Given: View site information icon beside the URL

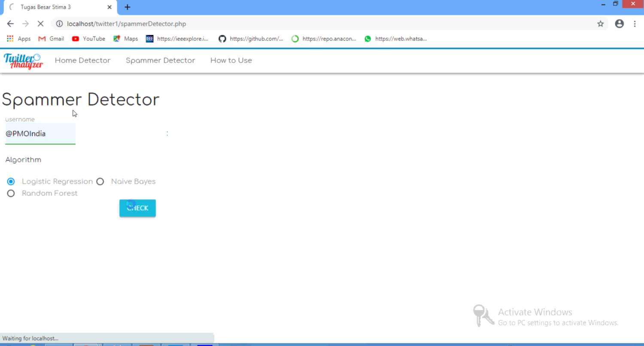Looking at the screenshot, I should pyautogui.click(x=59, y=24).
